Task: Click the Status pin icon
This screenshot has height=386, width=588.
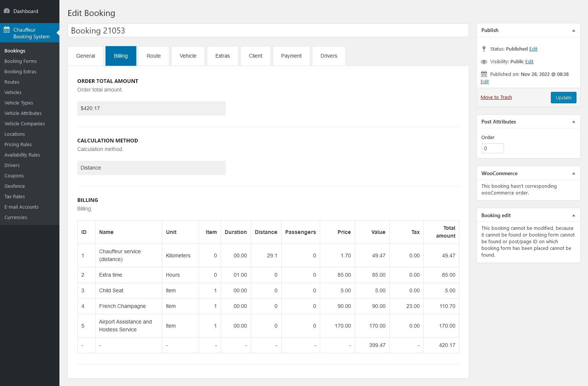Action: 484,49
